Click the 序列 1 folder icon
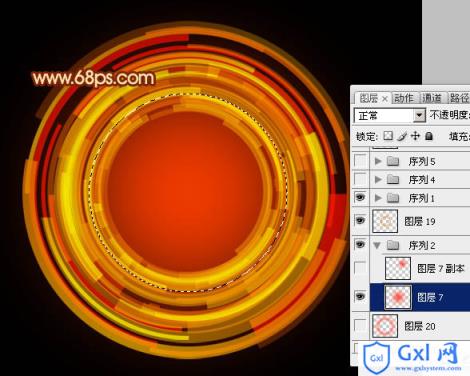This screenshot has width=470, height=376. pos(393,198)
